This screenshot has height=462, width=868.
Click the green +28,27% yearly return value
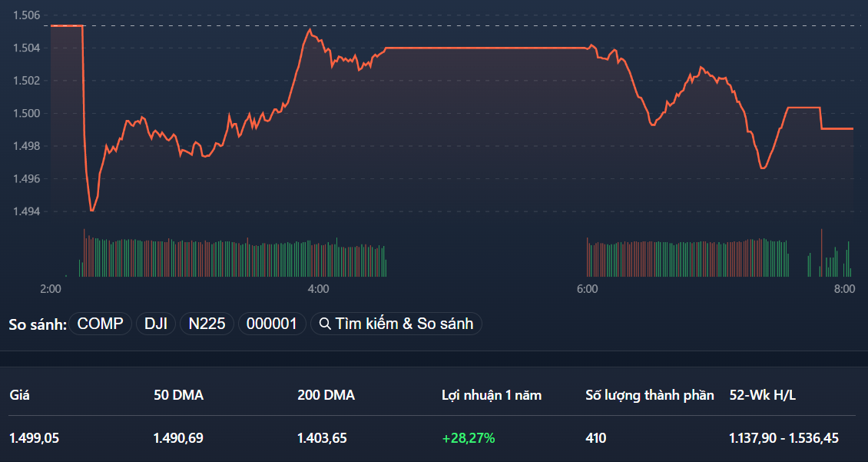[x=467, y=438]
